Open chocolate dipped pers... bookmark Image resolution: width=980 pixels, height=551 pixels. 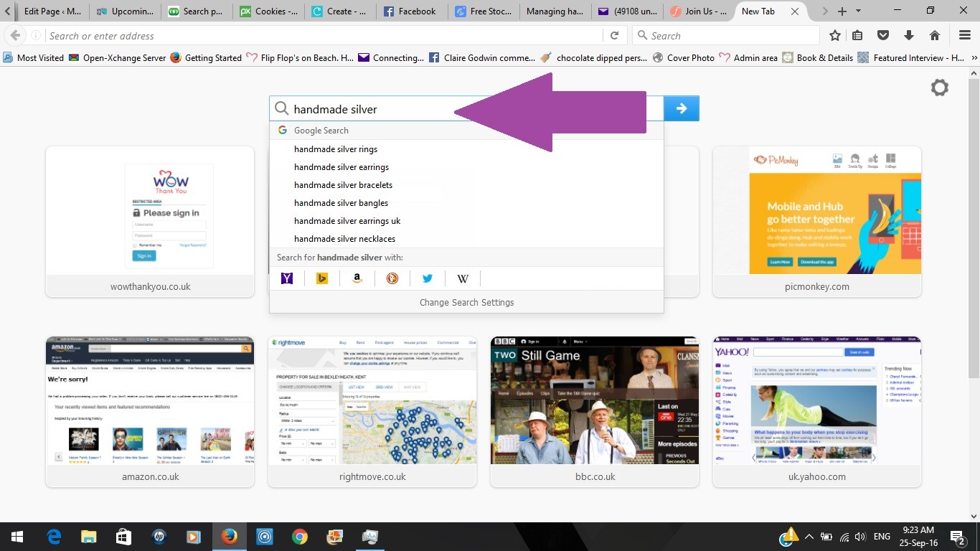pyautogui.click(x=594, y=57)
